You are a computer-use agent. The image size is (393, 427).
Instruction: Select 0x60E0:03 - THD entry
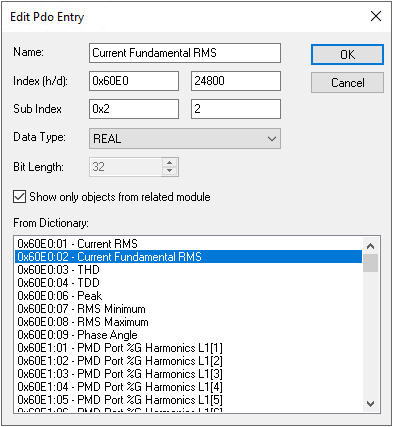(188, 270)
